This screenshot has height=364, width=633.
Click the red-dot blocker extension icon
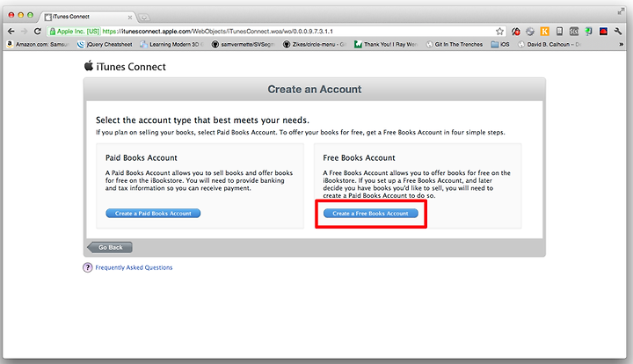point(515,31)
